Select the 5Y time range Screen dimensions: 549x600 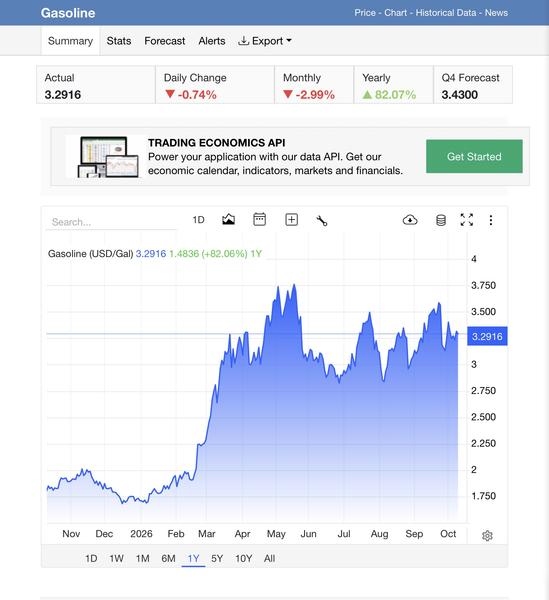(217, 558)
